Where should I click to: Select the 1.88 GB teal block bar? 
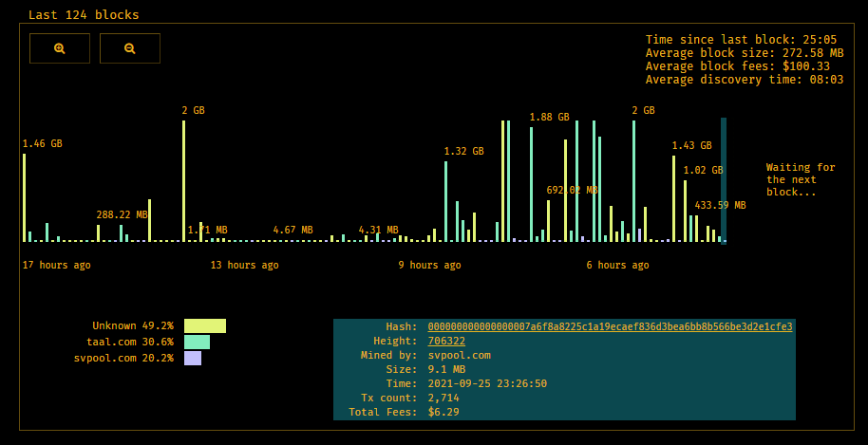[532, 185]
